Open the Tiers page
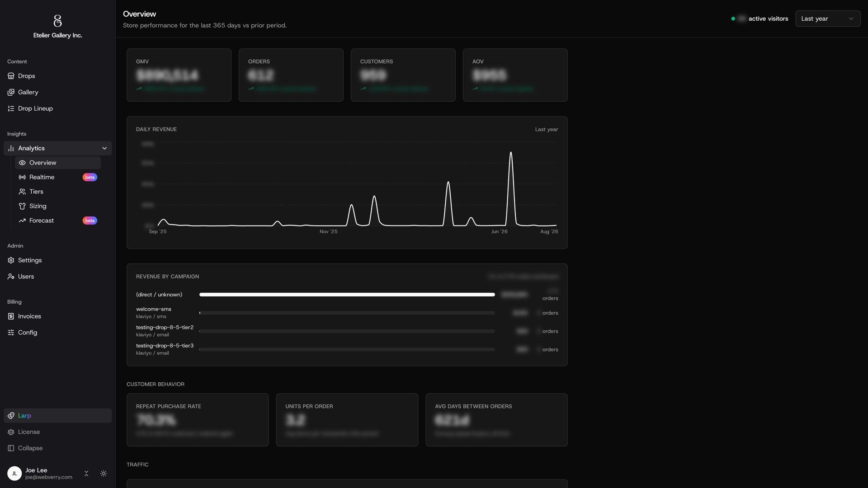 [x=58, y=192]
